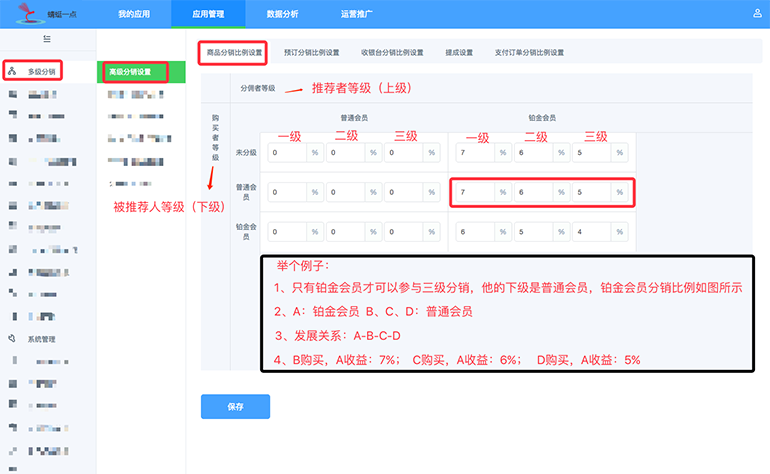Open 运营推广 in the top navigation
The image size is (770, 474).
357,14
